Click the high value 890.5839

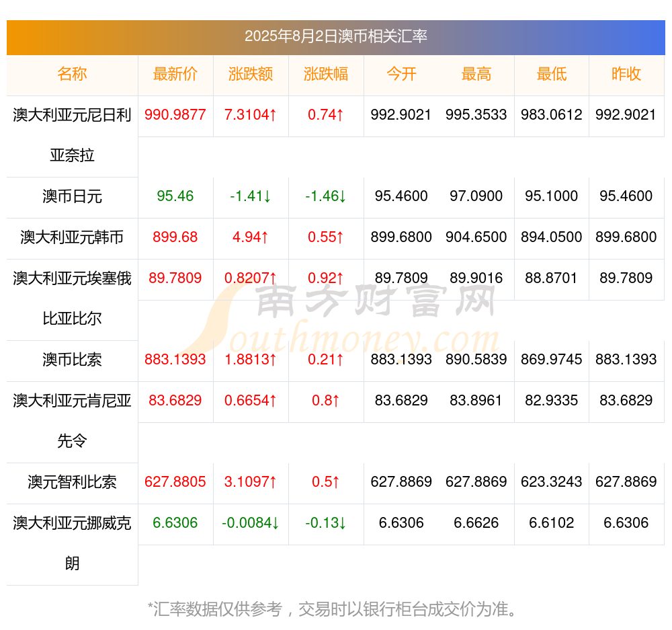(x=476, y=360)
